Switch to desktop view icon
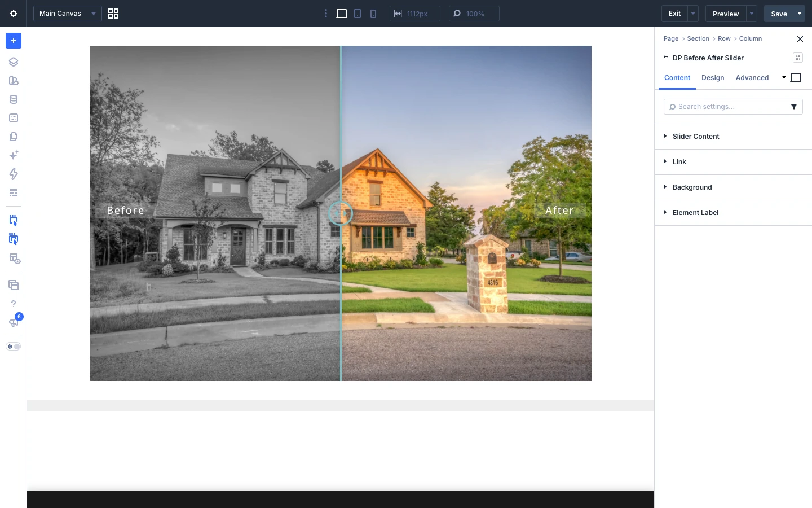This screenshot has width=812, height=508. coord(342,14)
